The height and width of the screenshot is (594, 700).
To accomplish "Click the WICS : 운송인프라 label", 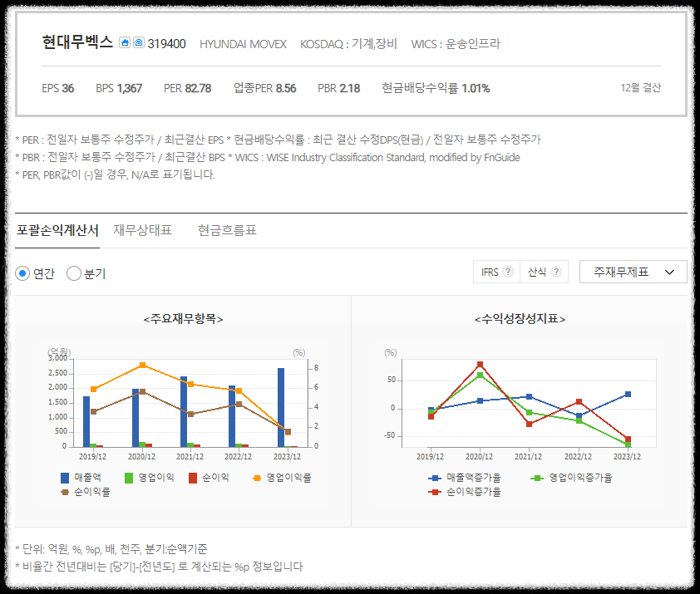I will (456, 44).
